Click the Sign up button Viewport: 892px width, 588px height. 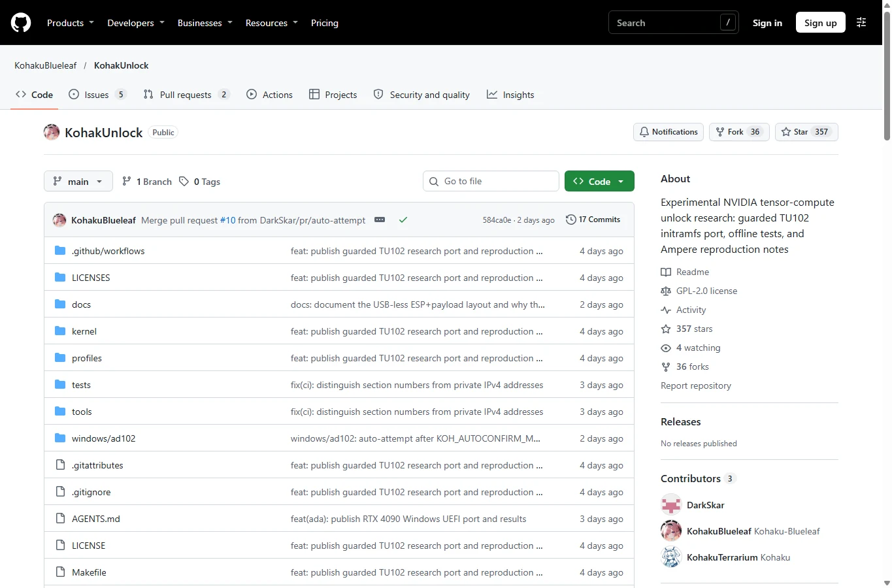click(821, 23)
